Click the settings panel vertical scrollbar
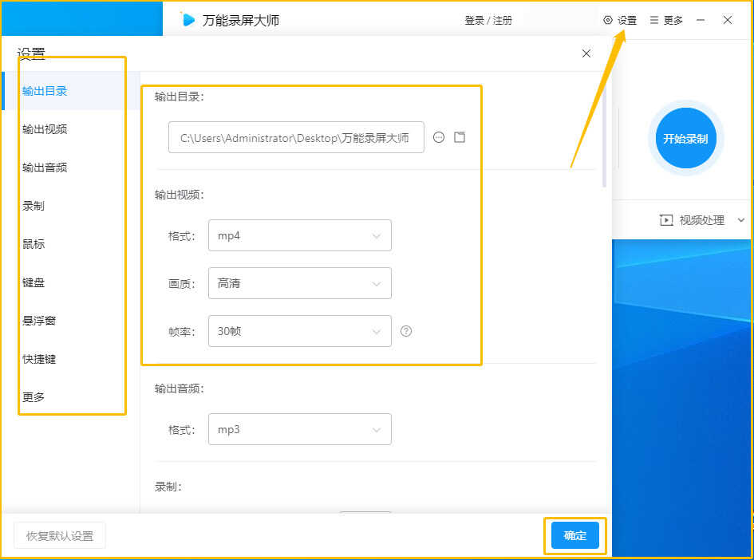Screen dimensions: 754x560 (x=605, y=136)
